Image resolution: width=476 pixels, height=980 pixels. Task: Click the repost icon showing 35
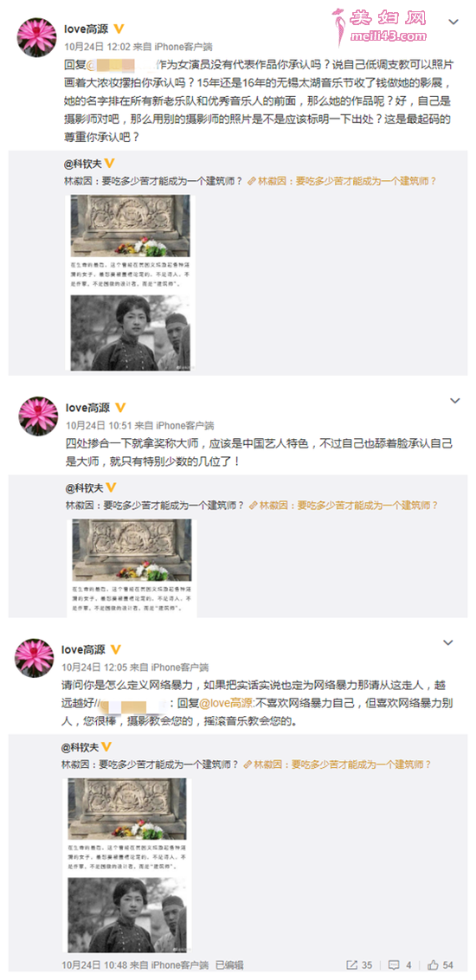pyautogui.click(x=360, y=965)
